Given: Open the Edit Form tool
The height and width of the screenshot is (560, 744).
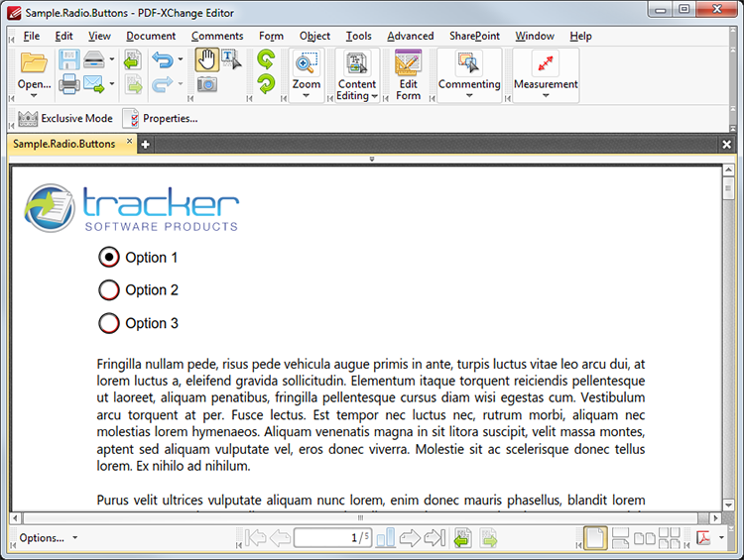Looking at the screenshot, I should (408, 75).
